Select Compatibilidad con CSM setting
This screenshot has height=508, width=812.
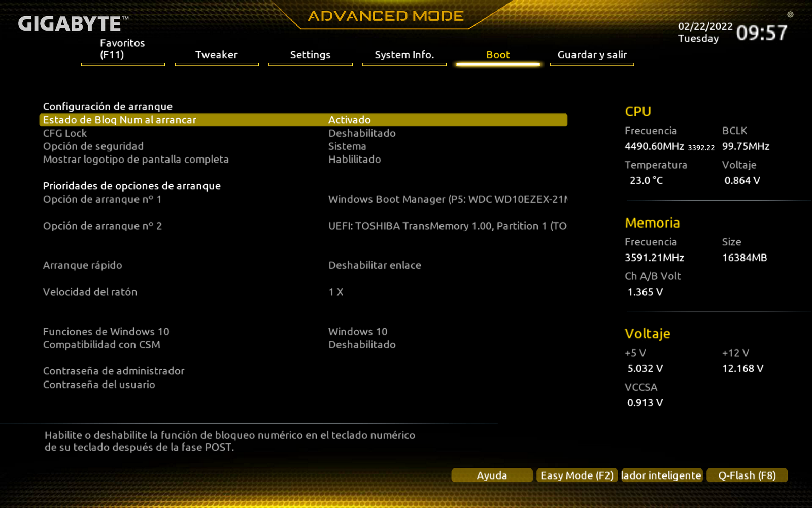click(x=101, y=344)
